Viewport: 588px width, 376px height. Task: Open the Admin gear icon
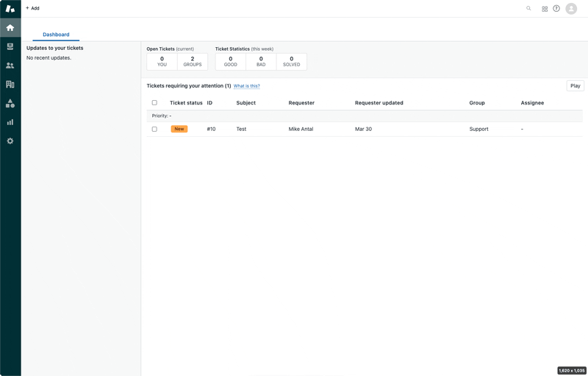pos(10,141)
